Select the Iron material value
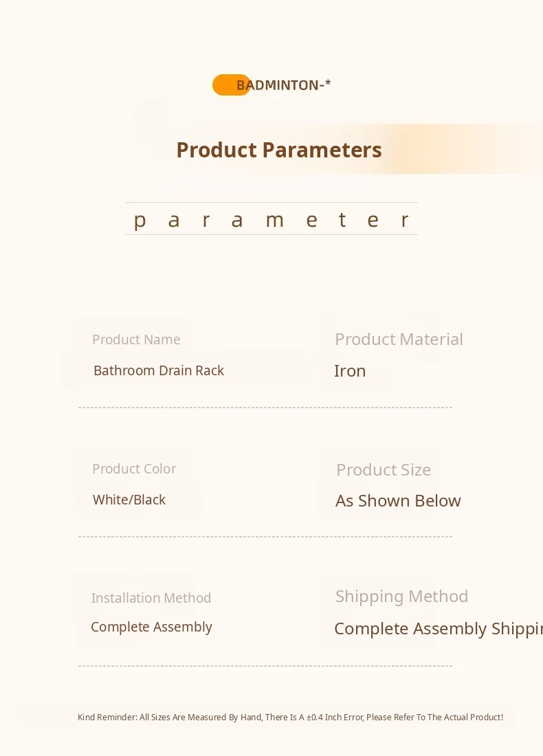Image resolution: width=543 pixels, height=756 pixels. coord(350,371)
